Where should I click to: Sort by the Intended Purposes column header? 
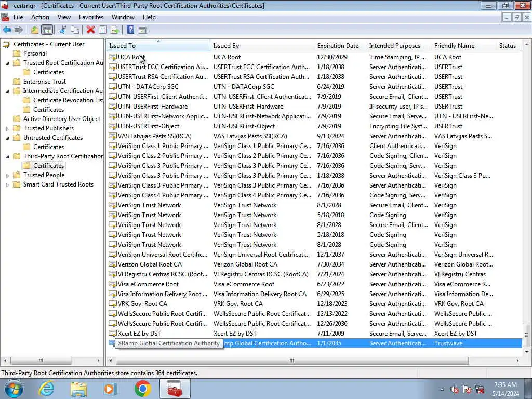(x=399, y=46)
